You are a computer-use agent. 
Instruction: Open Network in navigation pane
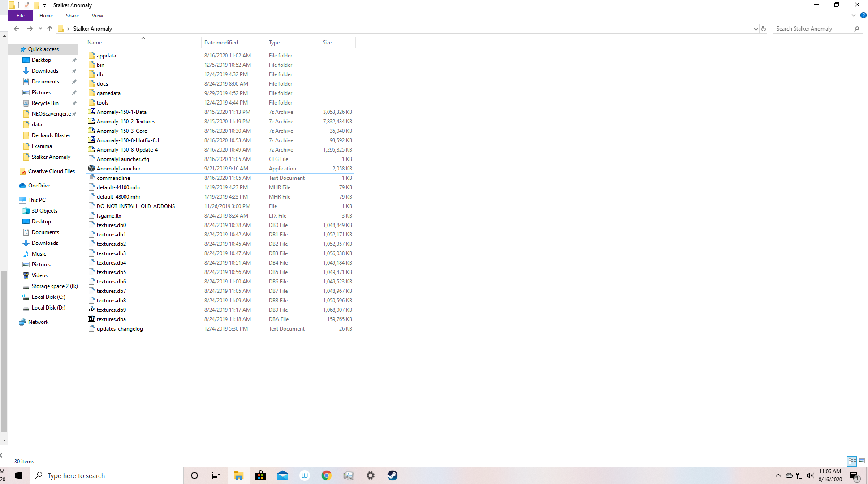coord(38,322)
